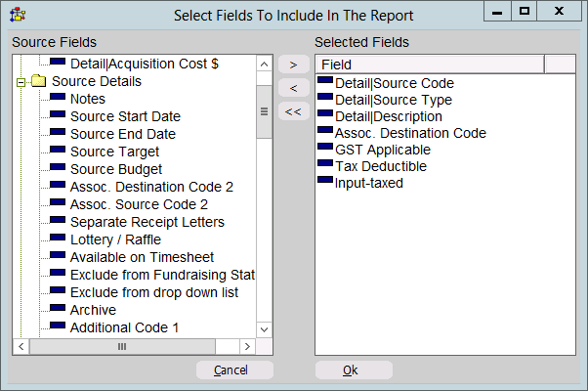Click the horizontal scrollbar left arrow
Image resolution: width=588 pixels, height=391 pixels.
[21, 346]
